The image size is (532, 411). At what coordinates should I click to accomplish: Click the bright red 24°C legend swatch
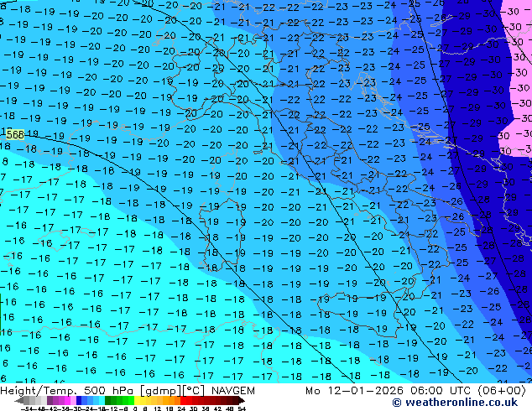point(184,400)
